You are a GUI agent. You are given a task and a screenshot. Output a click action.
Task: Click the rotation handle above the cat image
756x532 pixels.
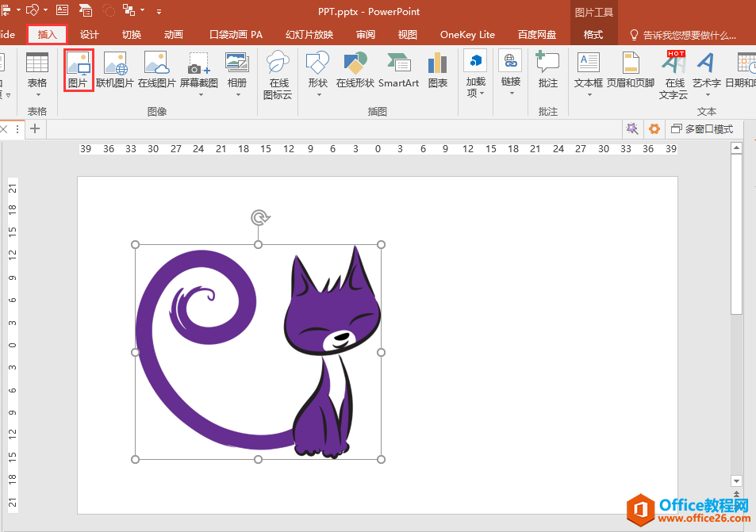(x=258, y=217)
